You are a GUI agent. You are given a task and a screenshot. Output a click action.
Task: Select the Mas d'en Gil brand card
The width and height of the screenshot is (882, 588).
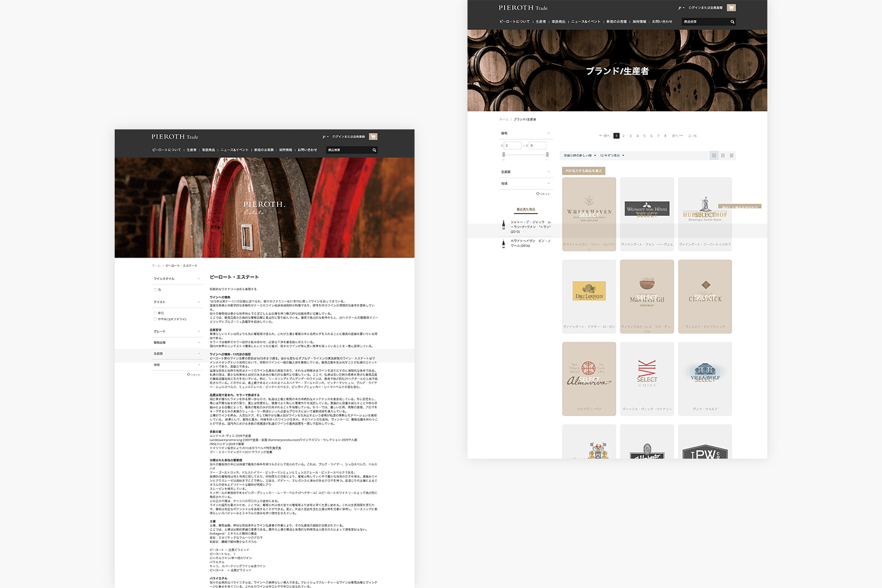point(647,296)
